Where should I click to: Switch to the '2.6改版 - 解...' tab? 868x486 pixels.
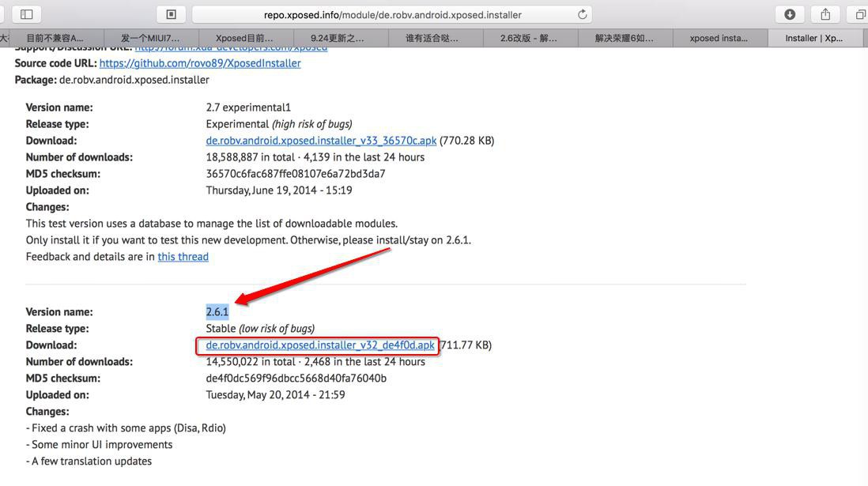(x=529, y=38)
